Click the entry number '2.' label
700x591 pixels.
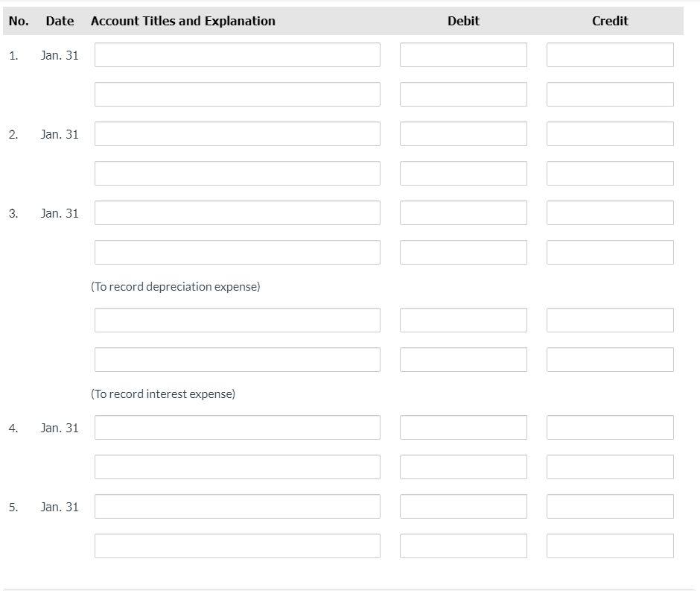click(x=13, y=134)
